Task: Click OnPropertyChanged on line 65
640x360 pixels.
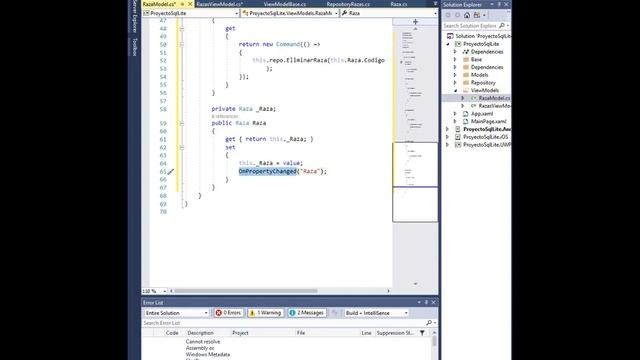Action: [267, 171]
